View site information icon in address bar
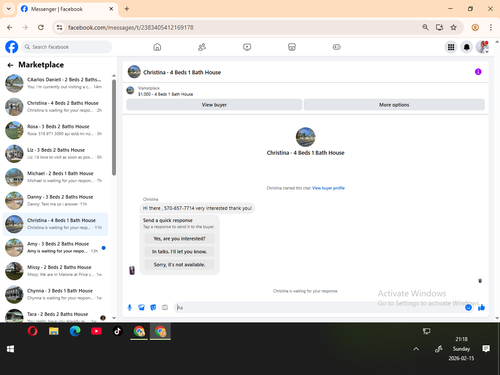Viewport: 500px width, 375px height. 59,27
